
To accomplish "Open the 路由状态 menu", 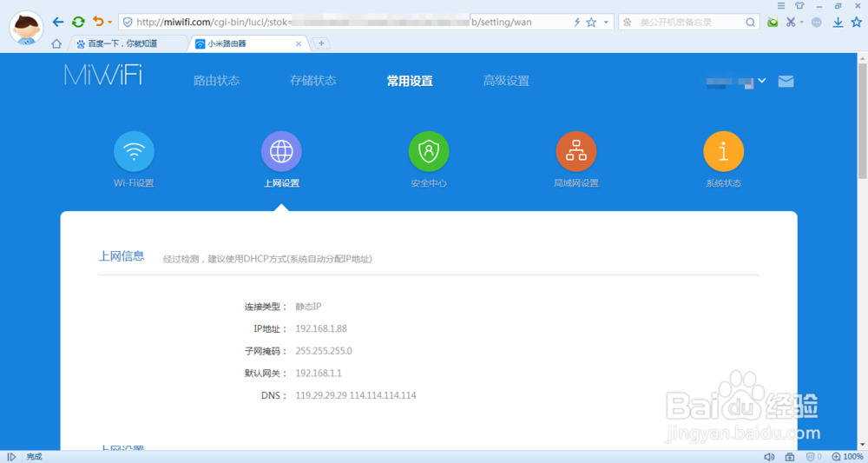I will click(216, 81).
